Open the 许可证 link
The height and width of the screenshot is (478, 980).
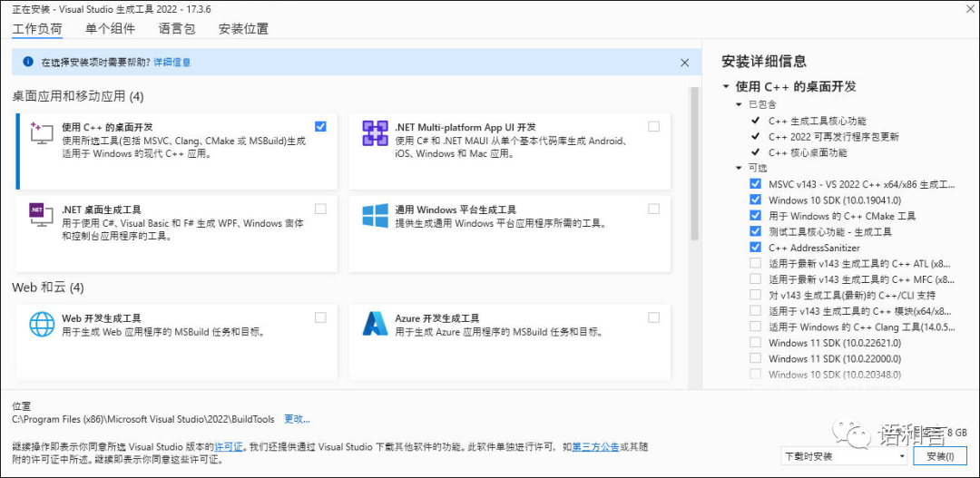pos(229,447)
